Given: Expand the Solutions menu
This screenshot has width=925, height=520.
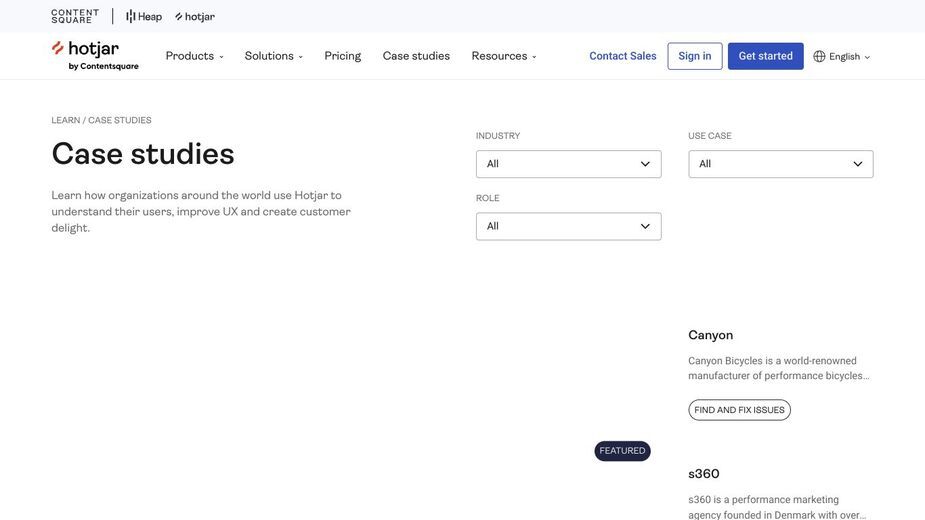Looking at the screenshot, I should point(274,56).
